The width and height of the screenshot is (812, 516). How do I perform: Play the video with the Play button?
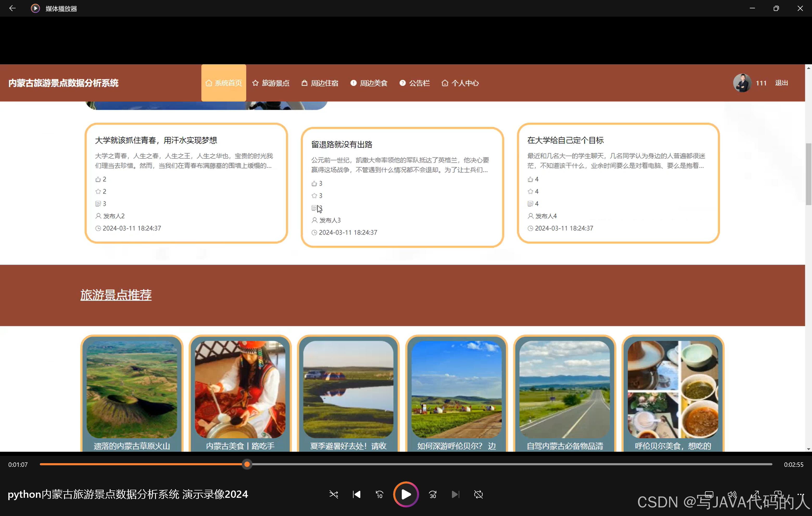click(x=406, y=494)
